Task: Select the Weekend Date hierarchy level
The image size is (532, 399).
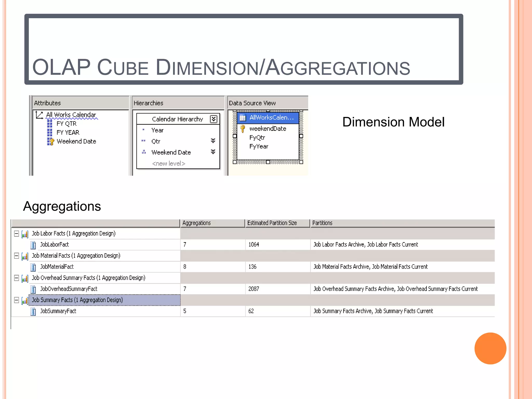Action: point(171,152)
